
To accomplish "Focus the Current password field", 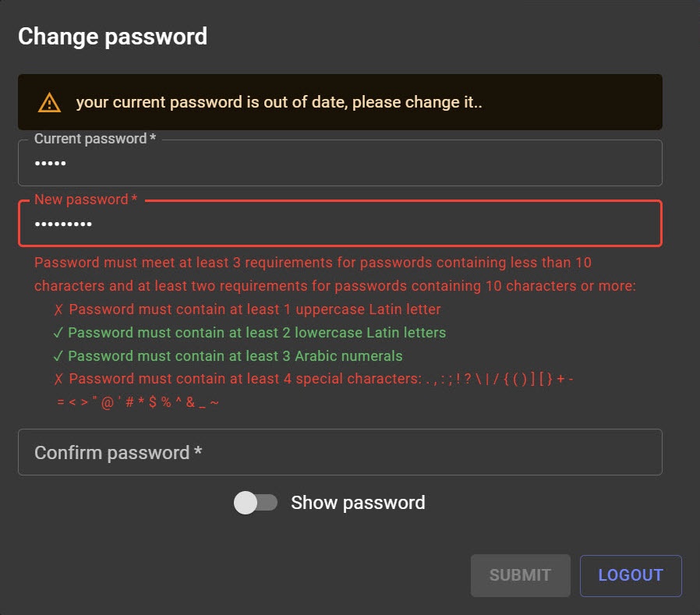I will click(x=340, y=164).
